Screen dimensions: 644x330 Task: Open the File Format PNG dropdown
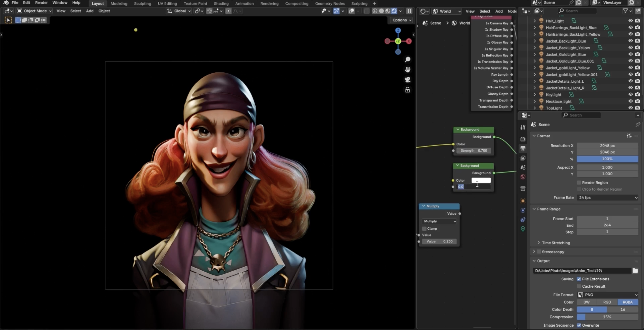[607, 295]
